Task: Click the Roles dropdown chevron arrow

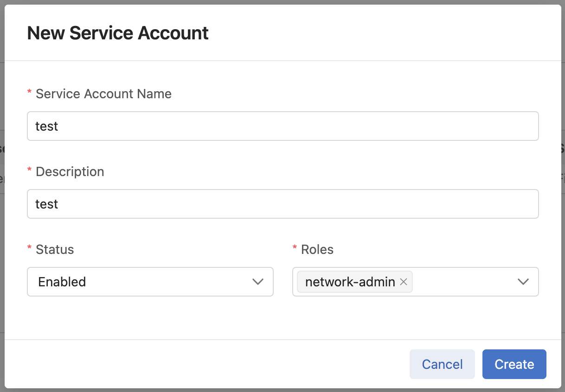Action: (x=523, y=282)
